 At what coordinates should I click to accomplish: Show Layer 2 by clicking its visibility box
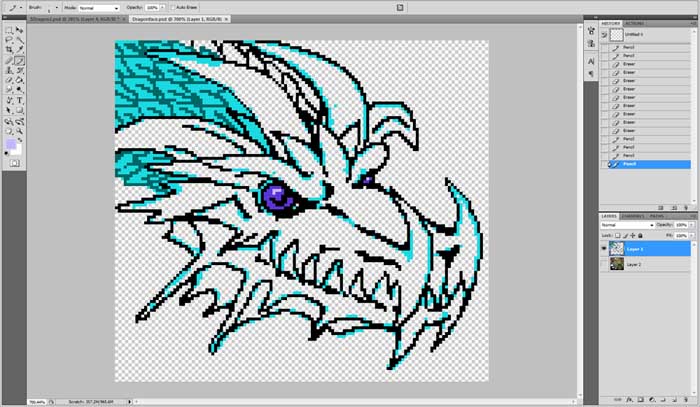(604, 264)
